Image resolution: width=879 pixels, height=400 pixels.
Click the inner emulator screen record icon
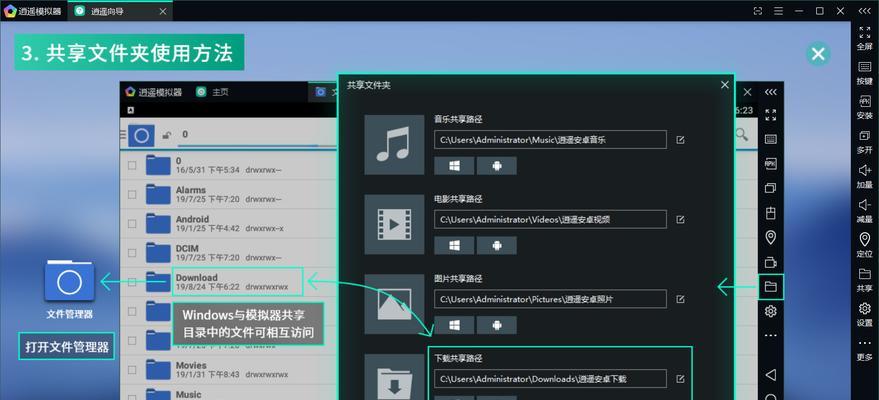click(771, 262)
